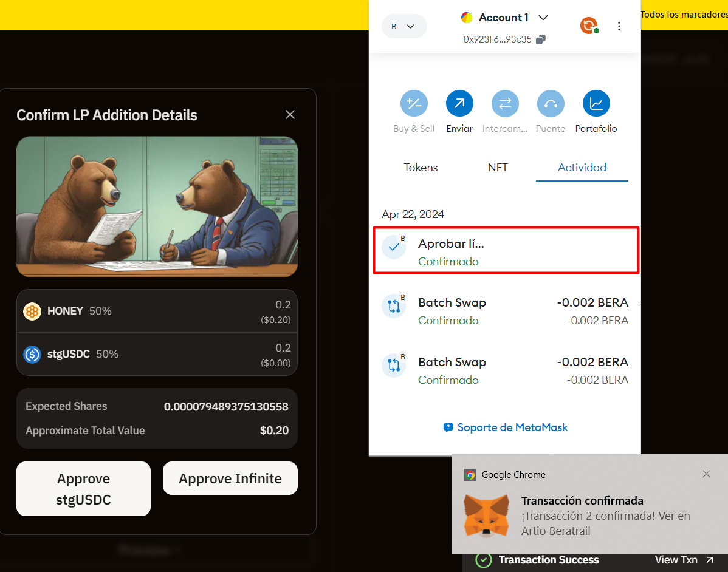Click the Approve Infinite button
Viewport: 728px width, 572px height.
click(x=230, y=478)
